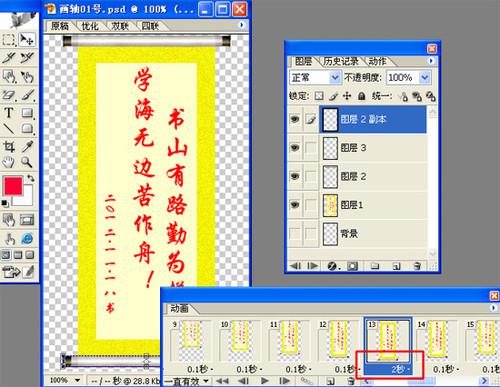Duplicate current animation frame
The height and width of the screenshot is (387, 500).
tap(330, 381)
